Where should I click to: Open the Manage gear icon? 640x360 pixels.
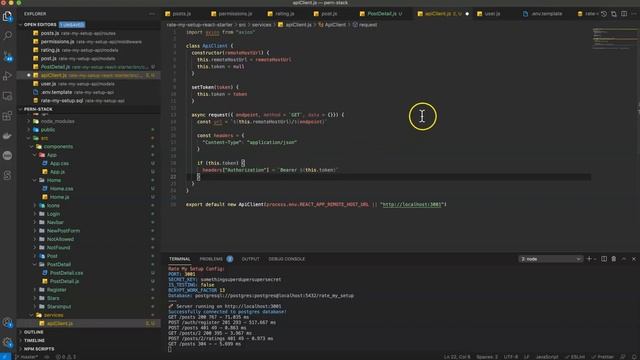(x=7, y=342)
